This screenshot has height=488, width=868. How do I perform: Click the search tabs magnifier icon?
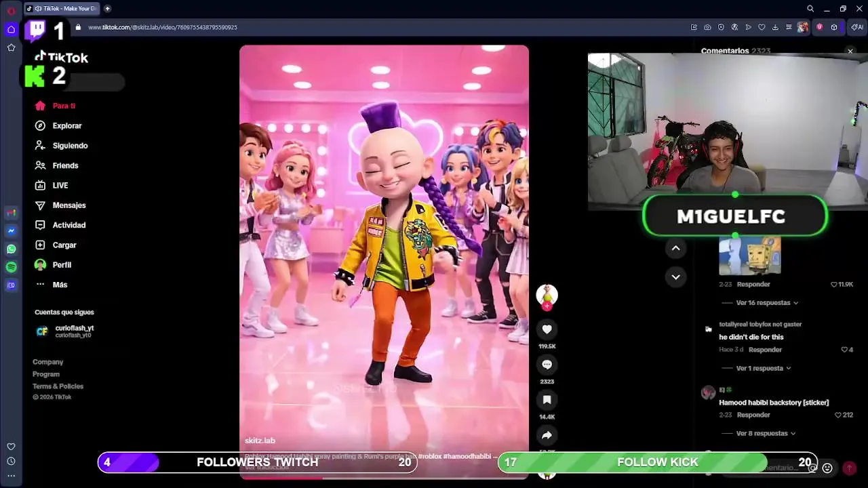point(810,9)
